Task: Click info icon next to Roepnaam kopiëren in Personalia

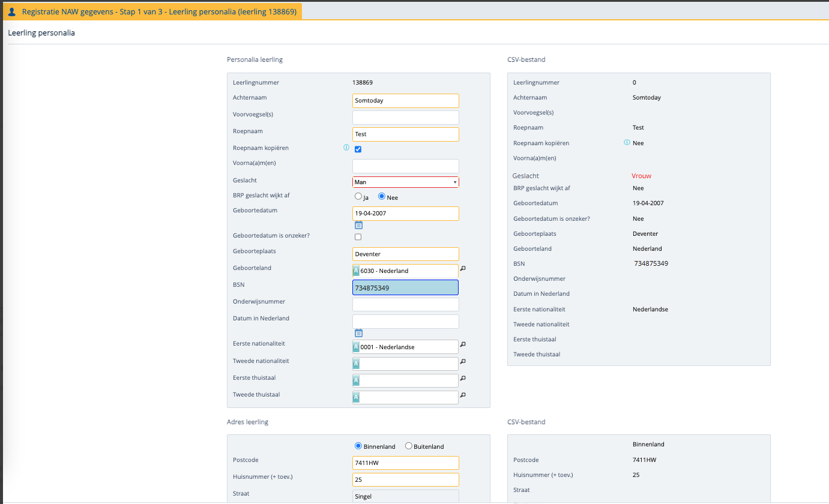Action: (346, 148)
